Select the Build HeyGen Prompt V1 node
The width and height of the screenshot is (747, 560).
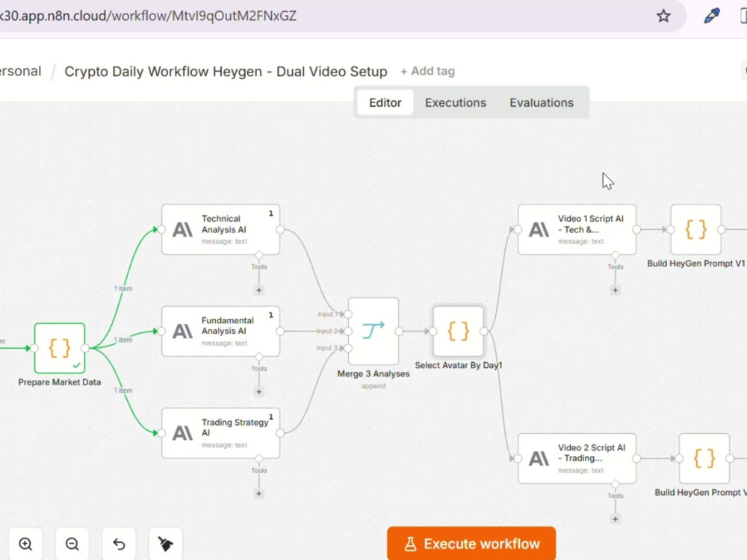[x=695, y=229]
